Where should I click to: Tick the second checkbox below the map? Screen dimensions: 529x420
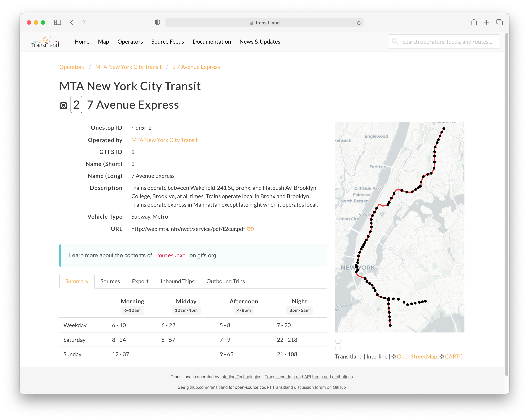pyautogui.click(x=338, y=348)
